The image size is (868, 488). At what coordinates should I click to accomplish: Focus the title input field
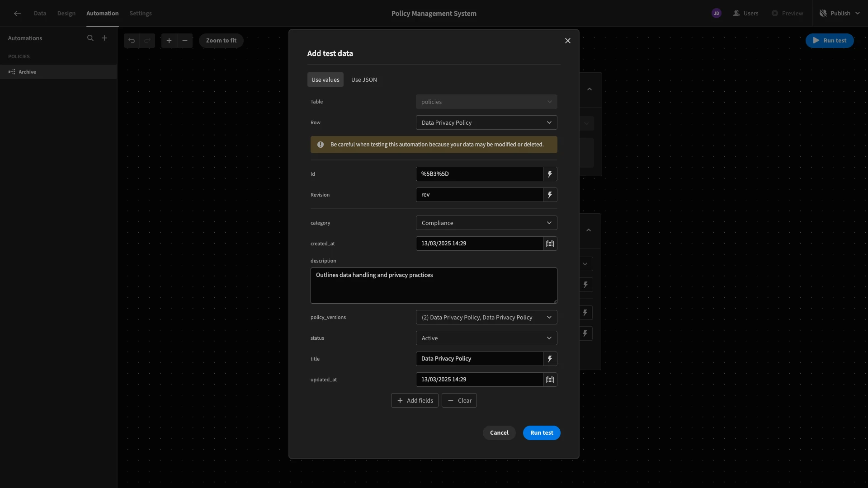479,359
